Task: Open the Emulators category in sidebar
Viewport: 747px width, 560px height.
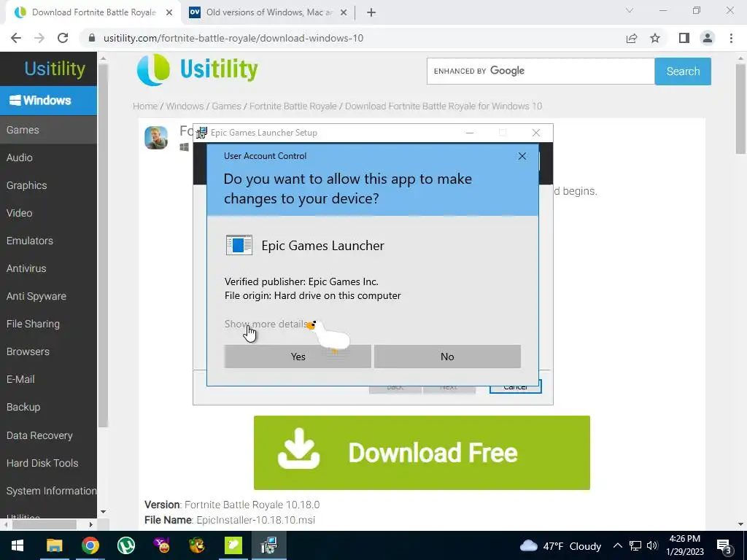Action: coord(48,241)
